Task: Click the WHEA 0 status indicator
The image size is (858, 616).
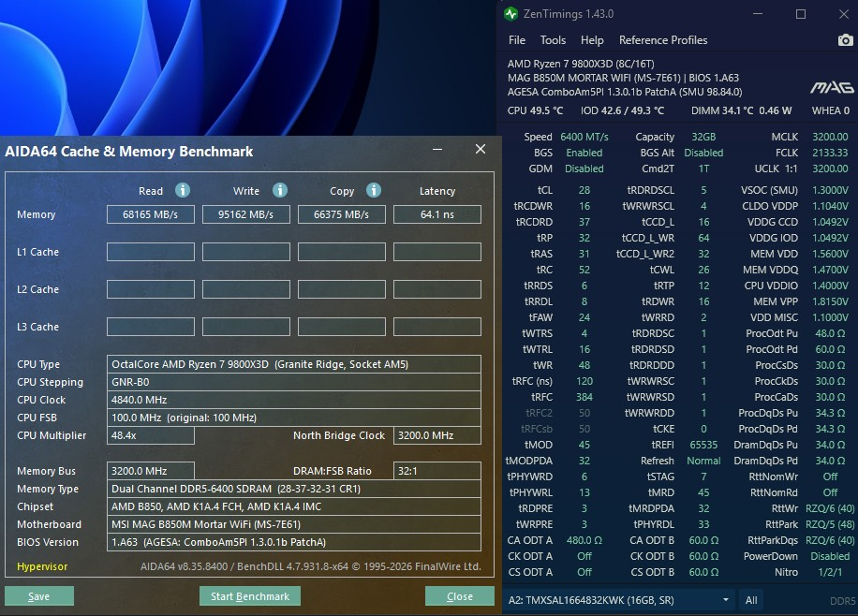Action: 831,110
